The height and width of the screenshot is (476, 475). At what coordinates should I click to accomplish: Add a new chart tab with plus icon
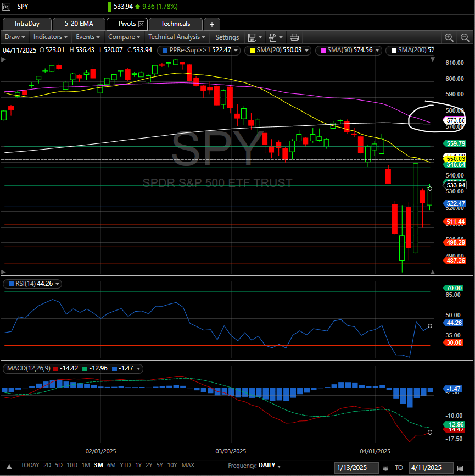click(x=212, y=24)
